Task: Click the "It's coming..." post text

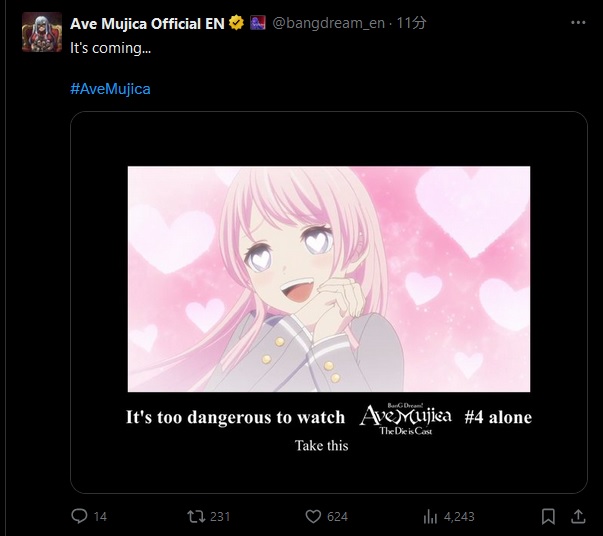Action: click(x=110, y=48)
